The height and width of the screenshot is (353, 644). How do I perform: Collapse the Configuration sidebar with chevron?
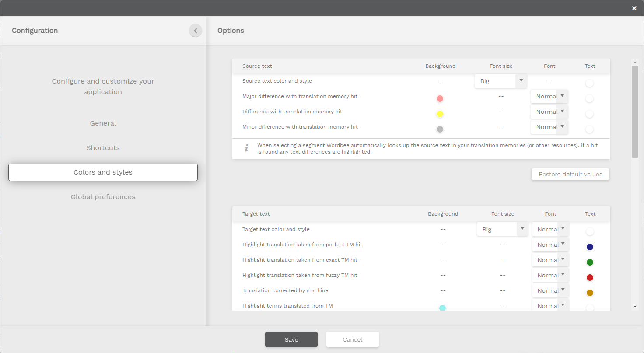pyautogui.click(x=196, y=31)
